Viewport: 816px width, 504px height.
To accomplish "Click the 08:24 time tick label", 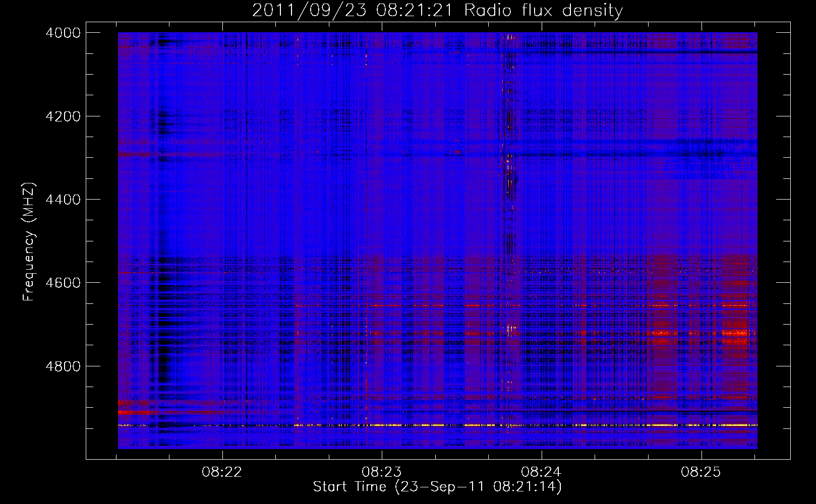I will pyautogui.click(x=541, y=472).
